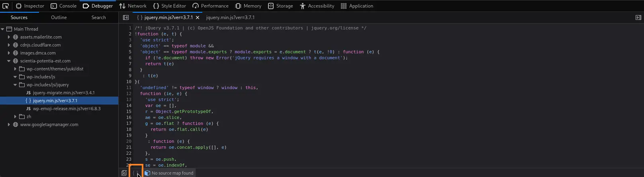Collapse the wp-includes/js folder
The width and height of the screenshot is (644, 177).
(x=16, y=77)
